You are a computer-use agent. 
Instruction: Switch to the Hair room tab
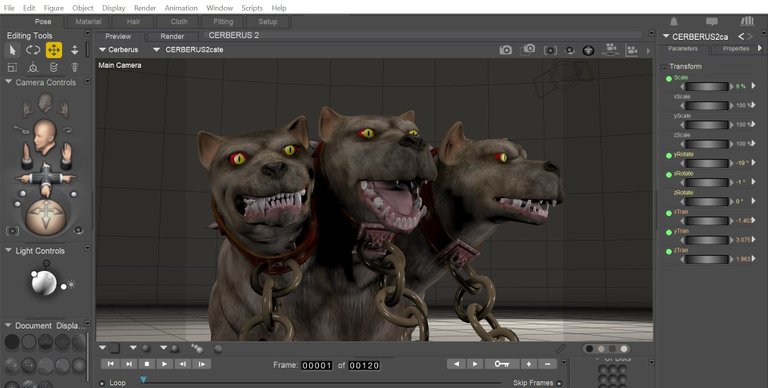133,22
